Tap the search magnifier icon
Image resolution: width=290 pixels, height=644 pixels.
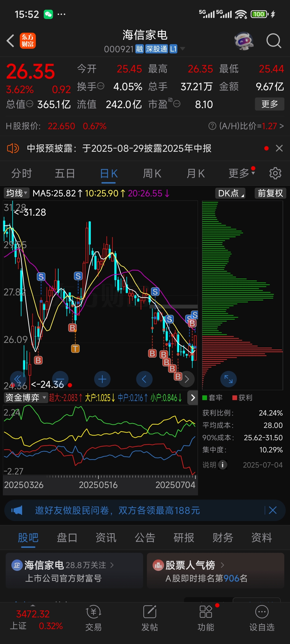point(274,41)
